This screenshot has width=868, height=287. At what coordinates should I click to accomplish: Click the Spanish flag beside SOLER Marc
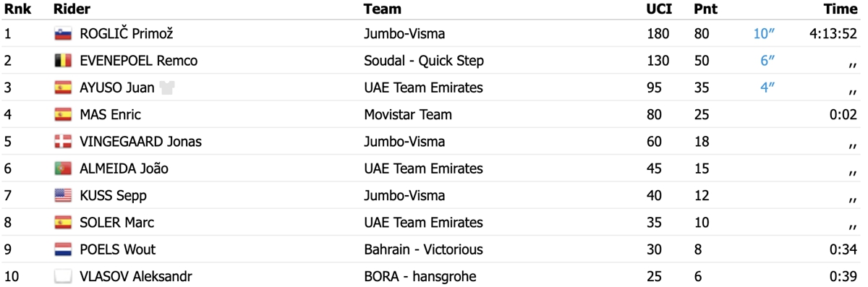coord(63,223)
